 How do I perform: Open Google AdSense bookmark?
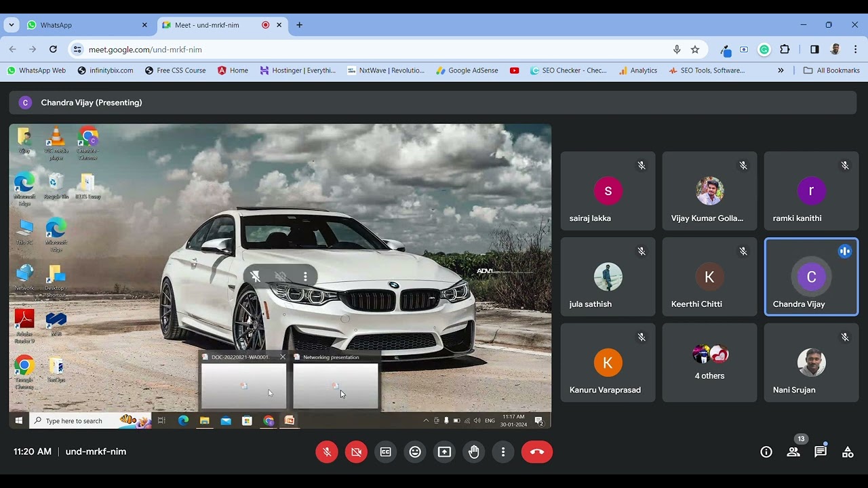tap(467, 70)
